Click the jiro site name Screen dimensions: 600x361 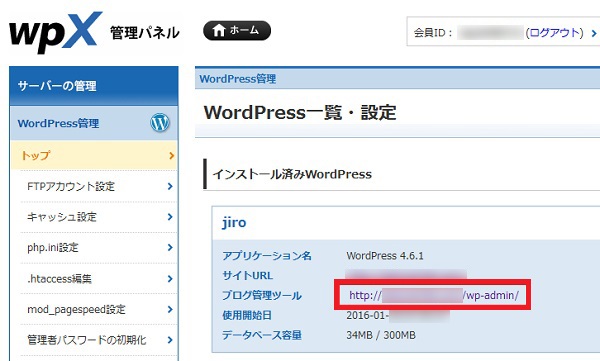234,222
